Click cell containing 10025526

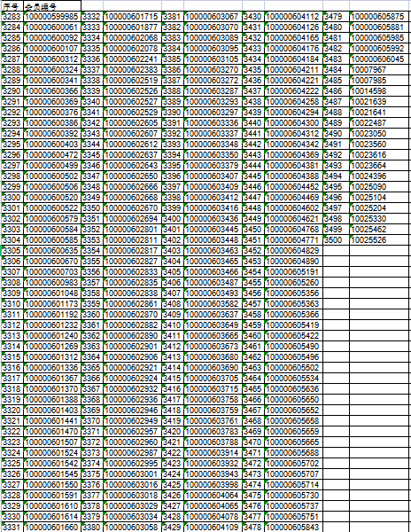coord(380,240)
